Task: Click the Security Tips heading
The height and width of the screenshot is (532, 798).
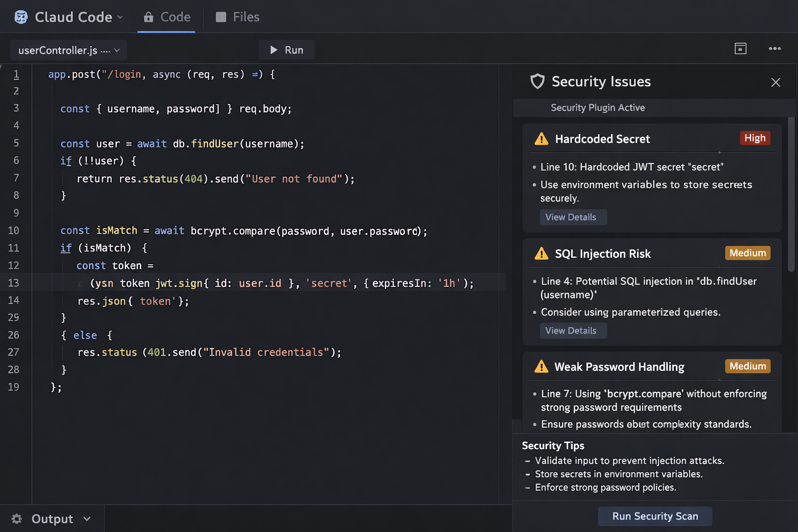Action: [x=553, y=446]
